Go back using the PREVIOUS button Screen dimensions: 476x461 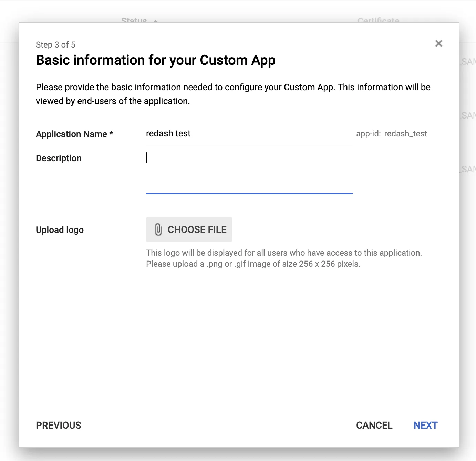click(59, 425)
